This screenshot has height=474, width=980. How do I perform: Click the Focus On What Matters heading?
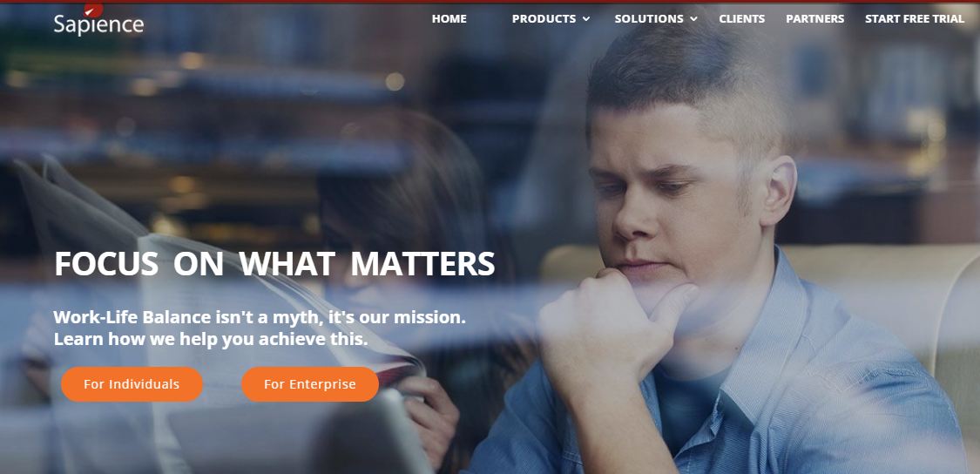coord(274,263)
